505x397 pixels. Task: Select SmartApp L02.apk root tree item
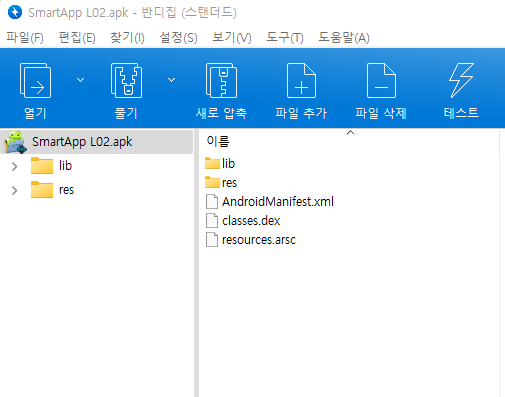[97, 142]
